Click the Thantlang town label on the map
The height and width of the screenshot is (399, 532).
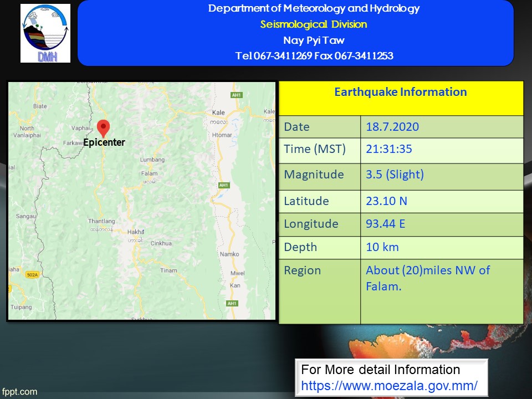click(x=101, y=221)
